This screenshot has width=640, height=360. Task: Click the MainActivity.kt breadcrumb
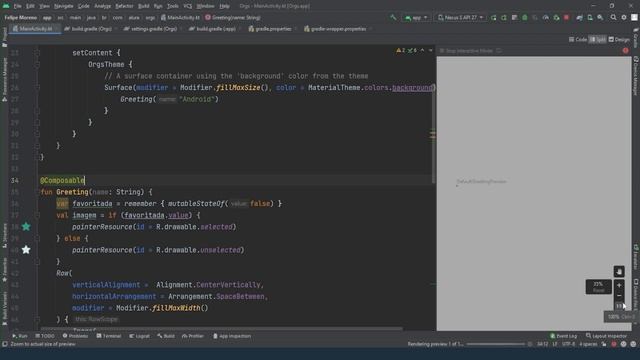tap(180, 18)
